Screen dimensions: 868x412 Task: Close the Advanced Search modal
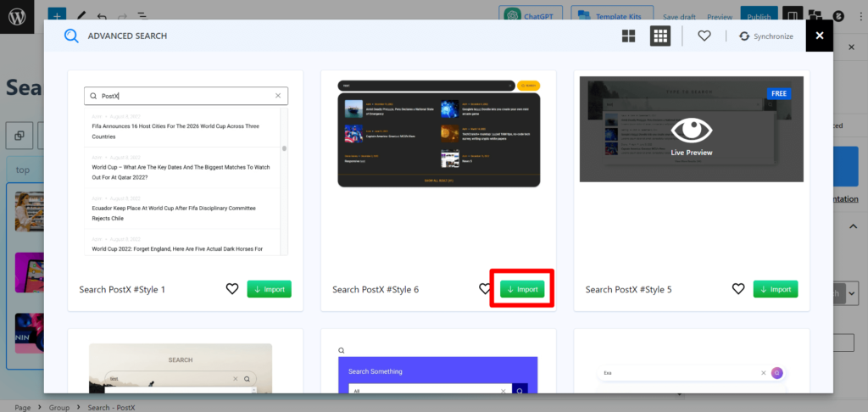click(x=820, y=36)
